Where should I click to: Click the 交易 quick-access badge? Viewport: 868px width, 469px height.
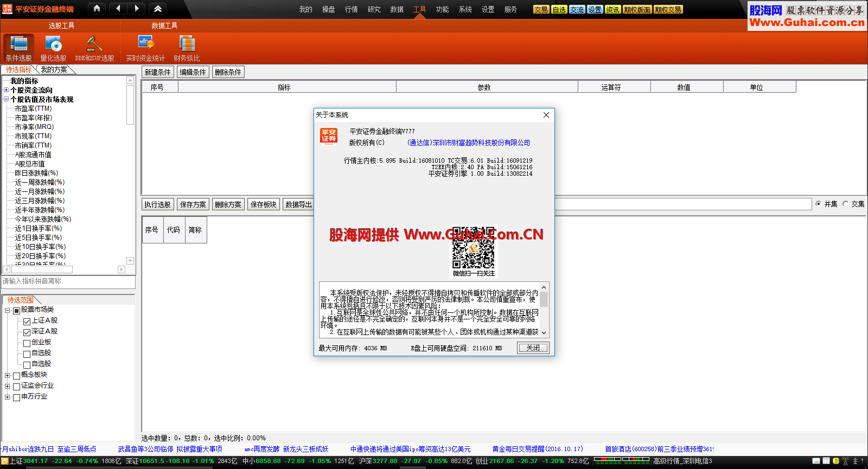pos(541,10)
